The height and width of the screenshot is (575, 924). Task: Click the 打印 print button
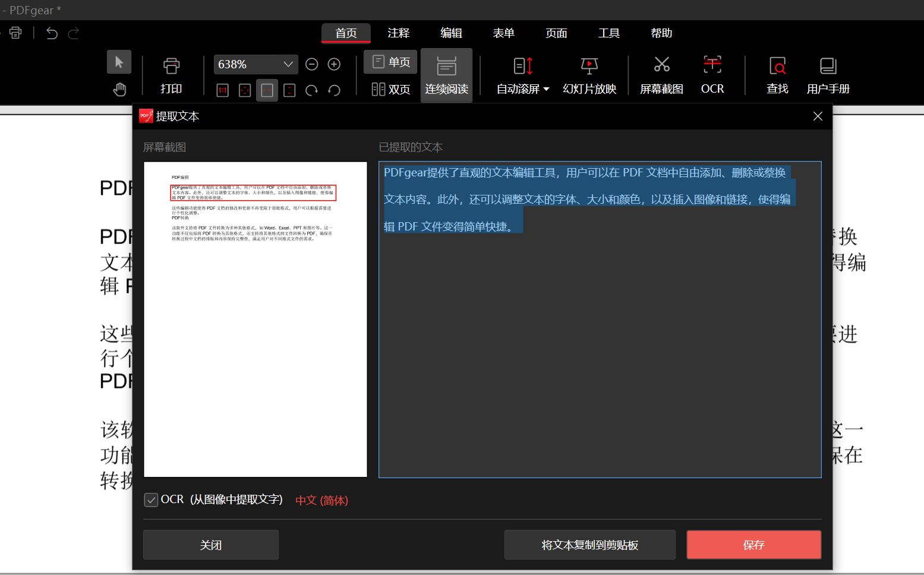tap(171, 76)
